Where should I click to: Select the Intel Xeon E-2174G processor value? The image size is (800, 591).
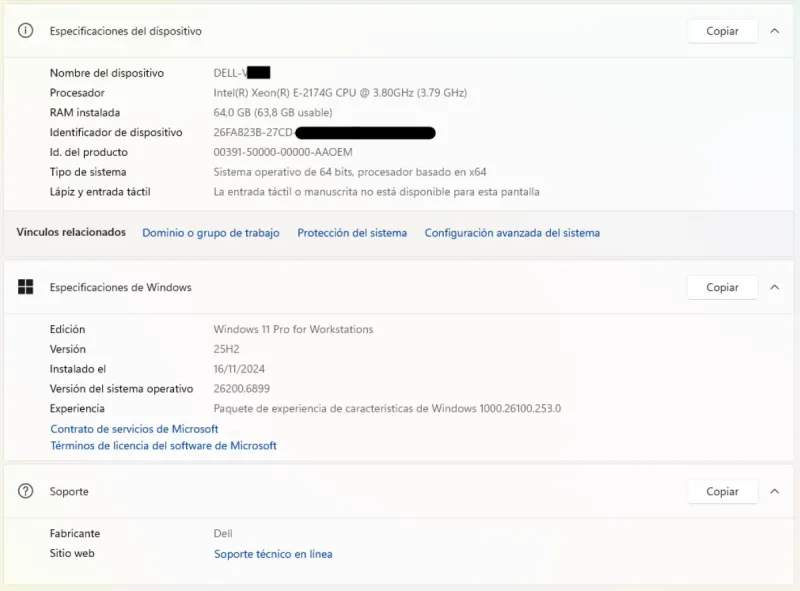click(x=340, y=93)
